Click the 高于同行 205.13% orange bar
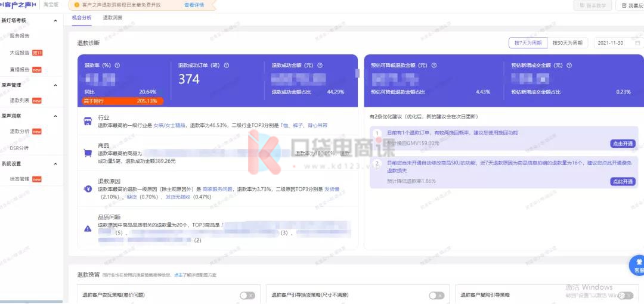This screenshot has height=304, width=644. click(122, 101)
